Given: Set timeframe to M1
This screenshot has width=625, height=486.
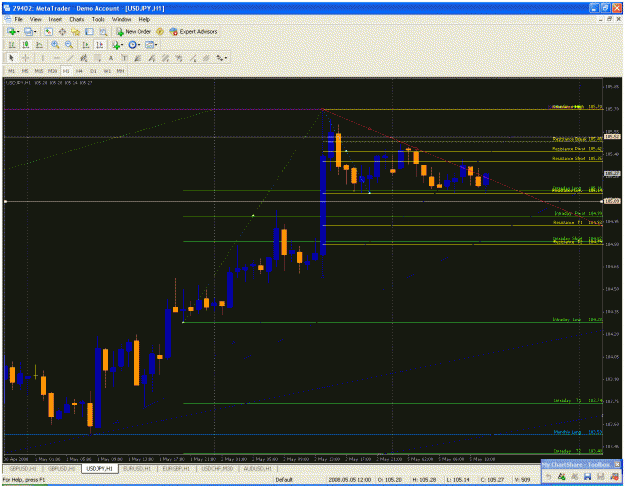Looking at the screenshot, I should coord(11,71).
